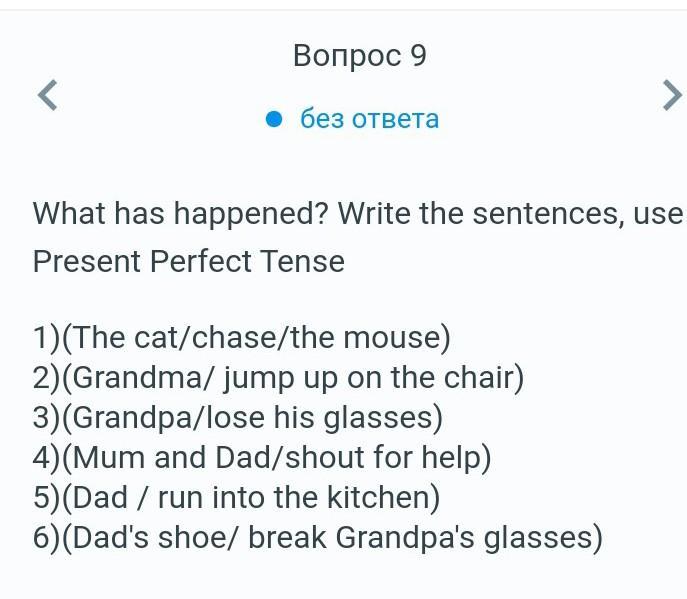Click the blue status dot indicator
Image resolution: width=687 pixels, height=599 pixels.
tap(274, 119)
